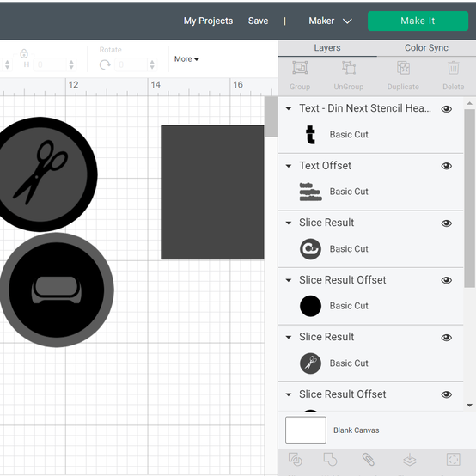Select Basic Cut beside the black circle thumbnail
The width and height of the screenshot is (476, 476).
click(x=349, y=306)
